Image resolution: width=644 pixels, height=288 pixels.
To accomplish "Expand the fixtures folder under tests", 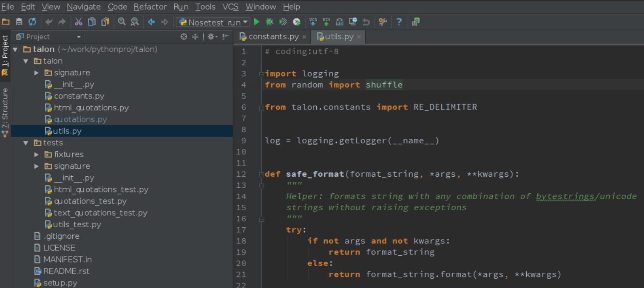I will 36,154.
